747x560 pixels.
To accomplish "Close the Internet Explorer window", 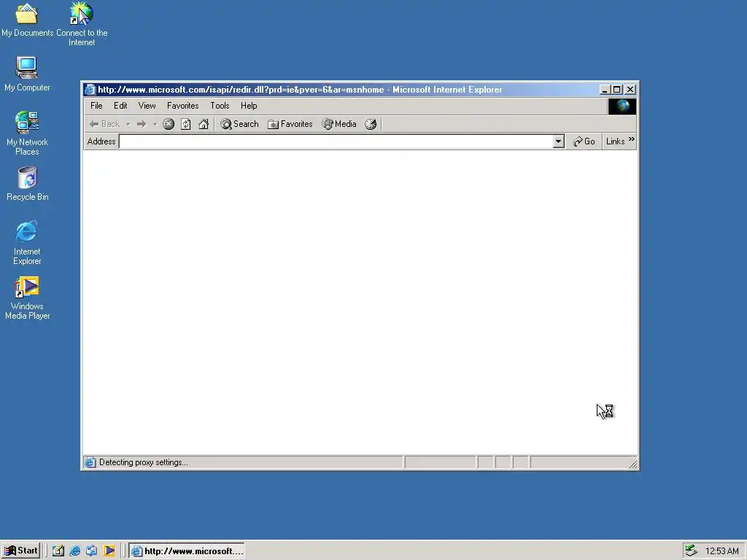I will [630, 90].
